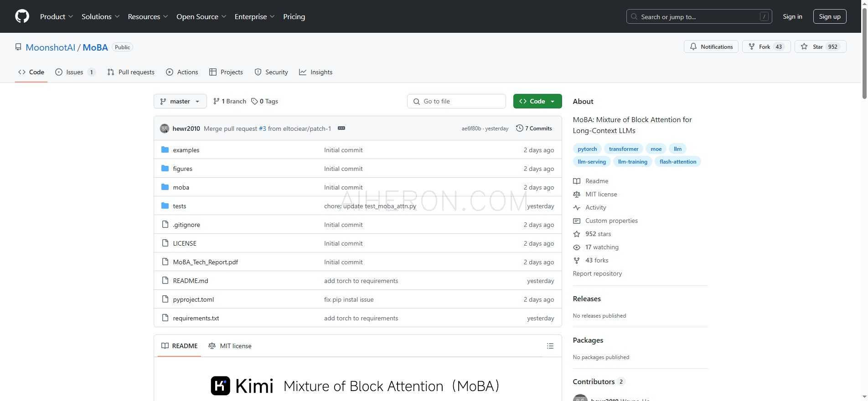Switch to the Projects tab
Image resolution: width=868 pixels, height=401 pixels.
pyautogui.click(x=226, y=72)
